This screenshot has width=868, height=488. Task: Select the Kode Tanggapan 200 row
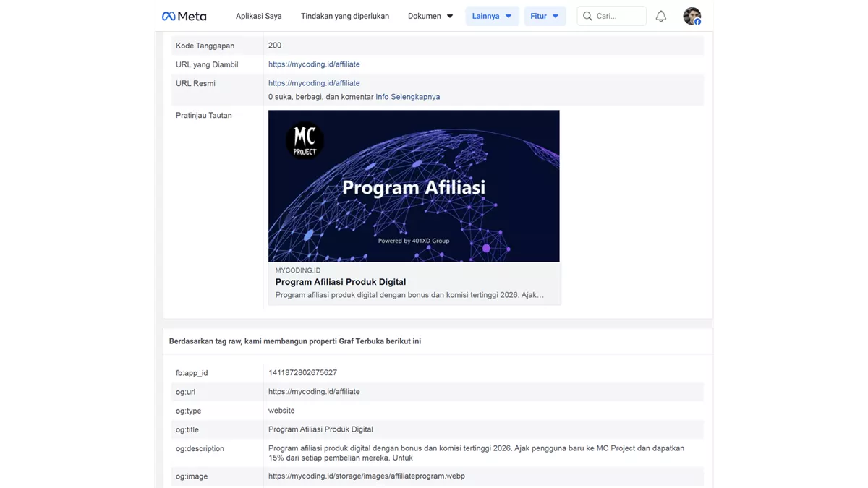click(x=274, y=45)
